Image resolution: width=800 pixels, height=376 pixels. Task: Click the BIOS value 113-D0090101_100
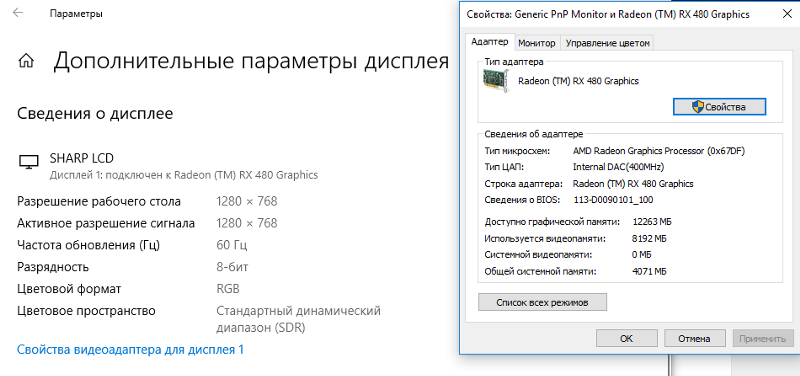613,200
